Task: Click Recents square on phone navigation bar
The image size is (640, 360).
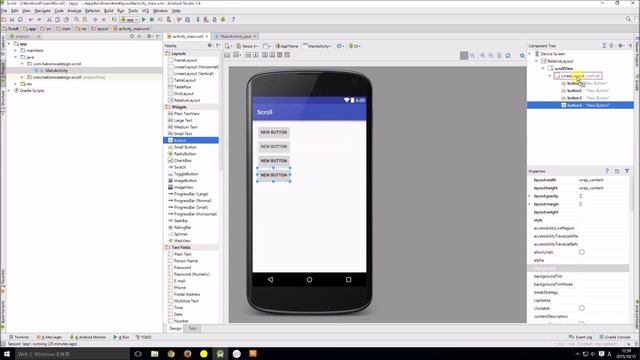Action: [348, 280]
